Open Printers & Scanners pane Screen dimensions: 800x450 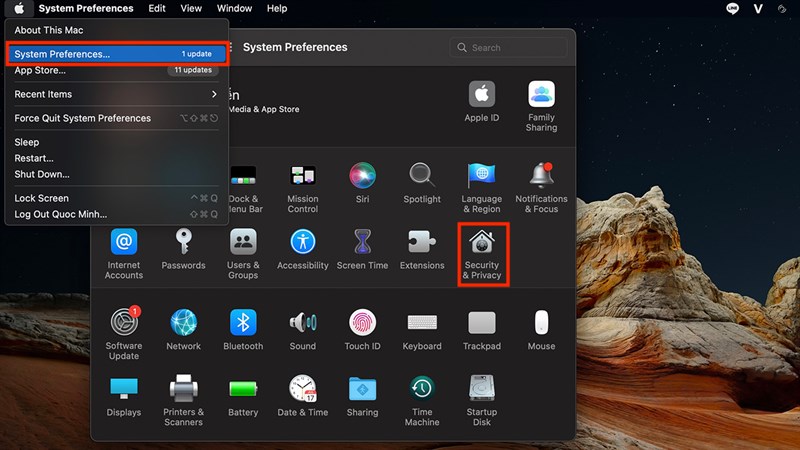(x=184, y=400)
